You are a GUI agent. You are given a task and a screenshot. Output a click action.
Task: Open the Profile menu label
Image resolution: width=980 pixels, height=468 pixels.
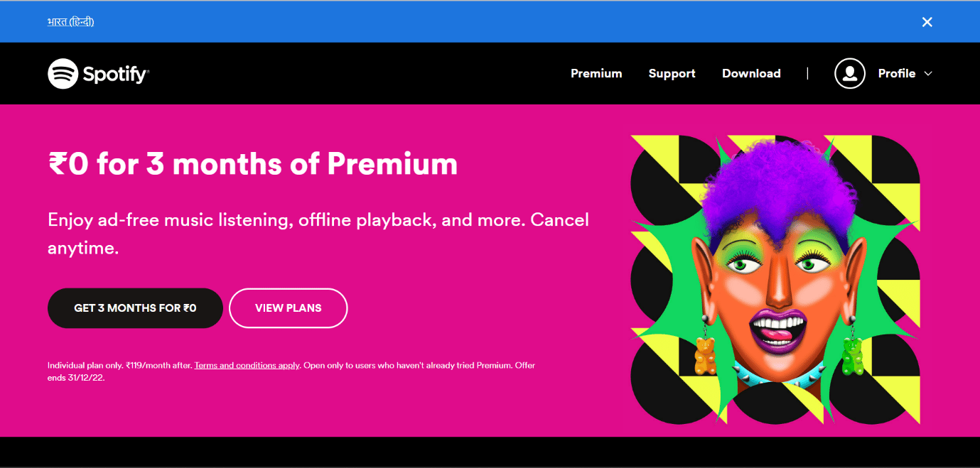[x=896, y=74]
